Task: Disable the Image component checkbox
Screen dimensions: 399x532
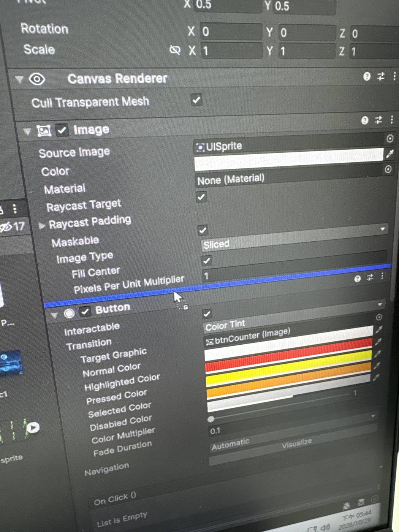Action: click(x=62, y=130)
